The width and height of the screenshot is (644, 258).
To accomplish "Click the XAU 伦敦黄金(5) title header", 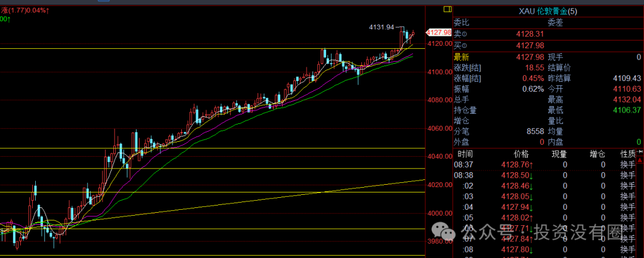I will [x=547, y=11].
